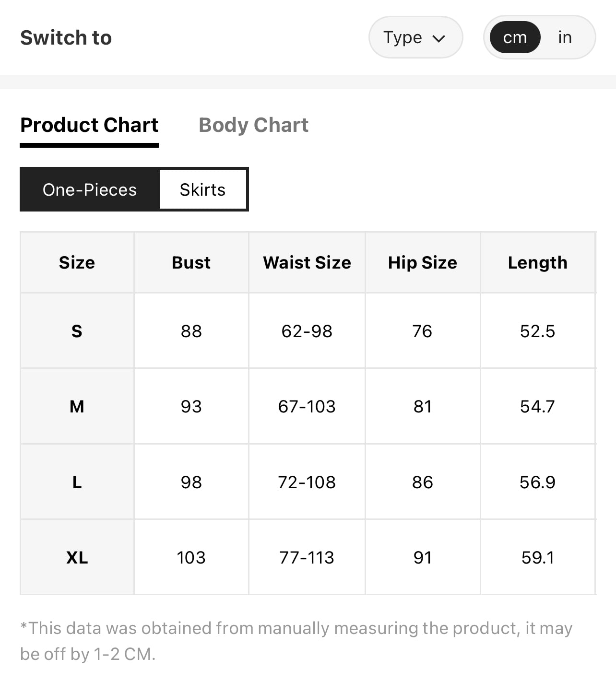Screen dimensions: 616x682
Task: Click the 59.1 length cell
Action: click(537, 557)
